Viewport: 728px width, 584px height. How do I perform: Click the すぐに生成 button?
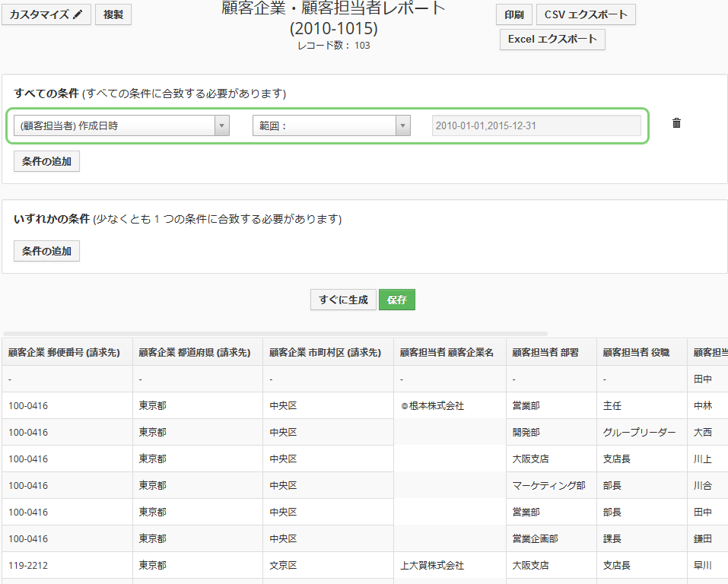(343, 300)
